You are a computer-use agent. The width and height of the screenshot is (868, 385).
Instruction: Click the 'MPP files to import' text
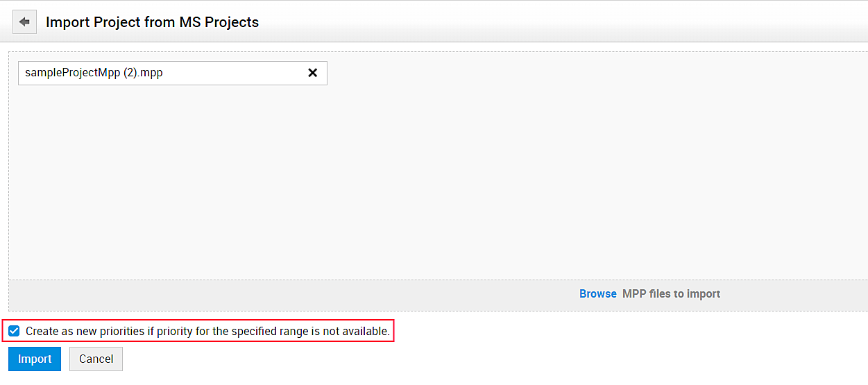671,294
